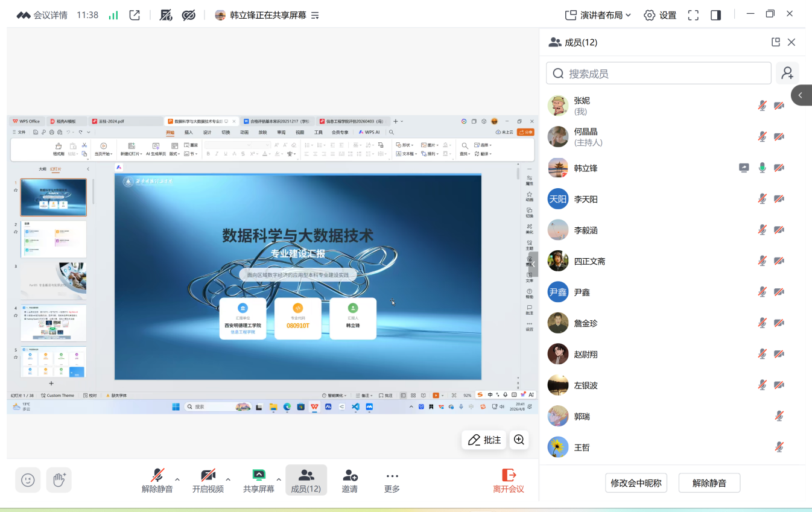Screen dimensions: 812x512
Task: Toggle the sidebar panel icon at top
Action: coord(715,15)
